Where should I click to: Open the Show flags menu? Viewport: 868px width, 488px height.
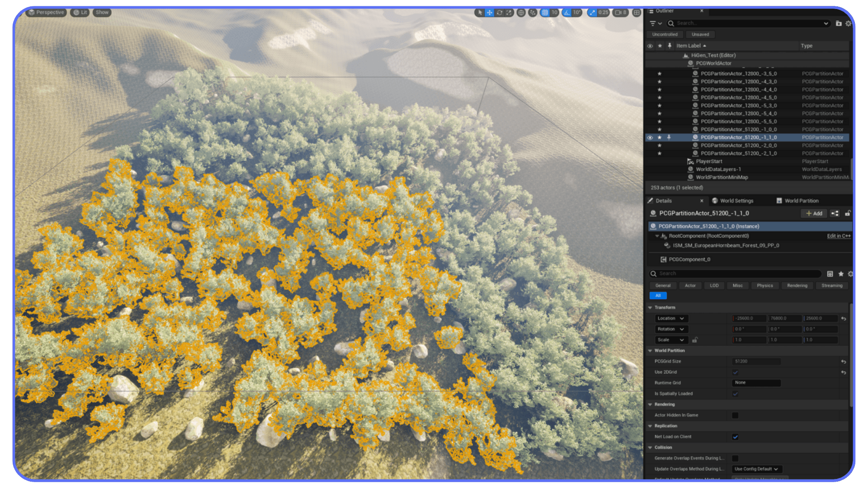(102, 13)
